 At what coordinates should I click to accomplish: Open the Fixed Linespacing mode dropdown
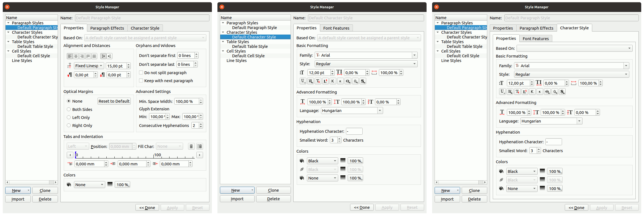[x=89, y=66]
